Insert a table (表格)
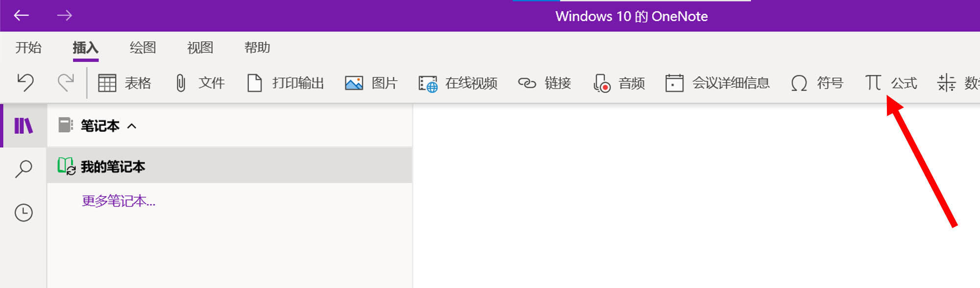The width and height of the screenshot is (980, 288). [124, 83]
